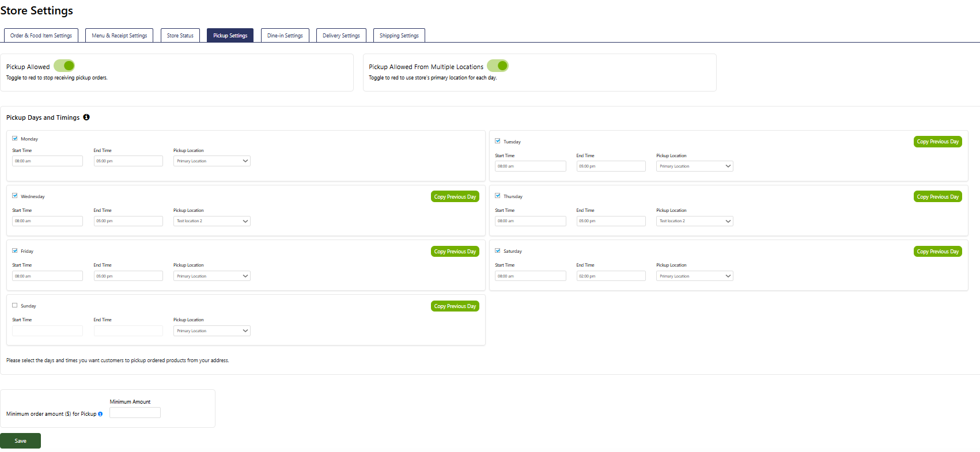This screenshot has width=980, height=452.
Task: Enable the Sunday checkbox
Action: click(x=15, y=306)
